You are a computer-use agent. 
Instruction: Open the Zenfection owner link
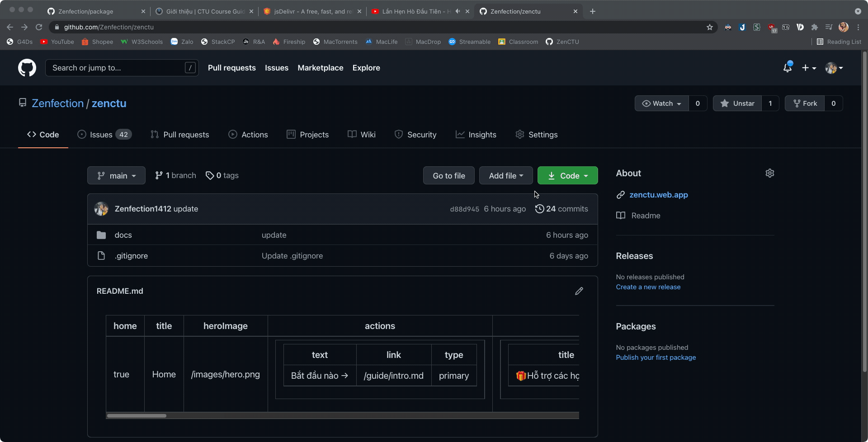tap(57, 103)
